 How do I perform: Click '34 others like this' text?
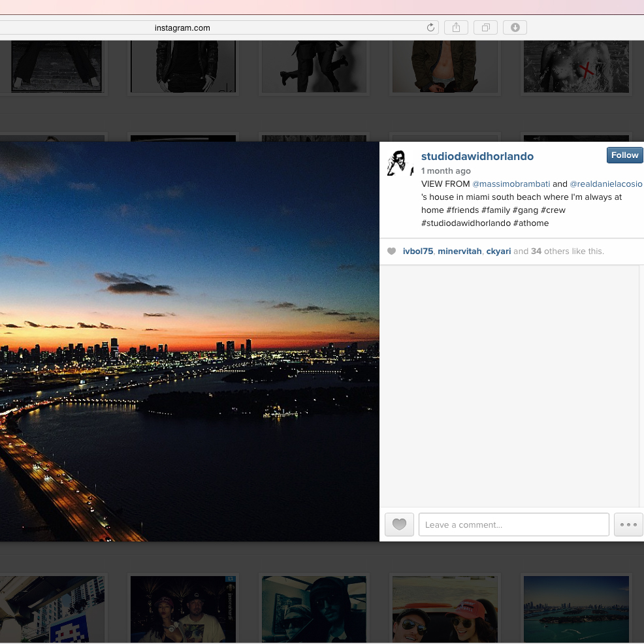coord(567,251)
